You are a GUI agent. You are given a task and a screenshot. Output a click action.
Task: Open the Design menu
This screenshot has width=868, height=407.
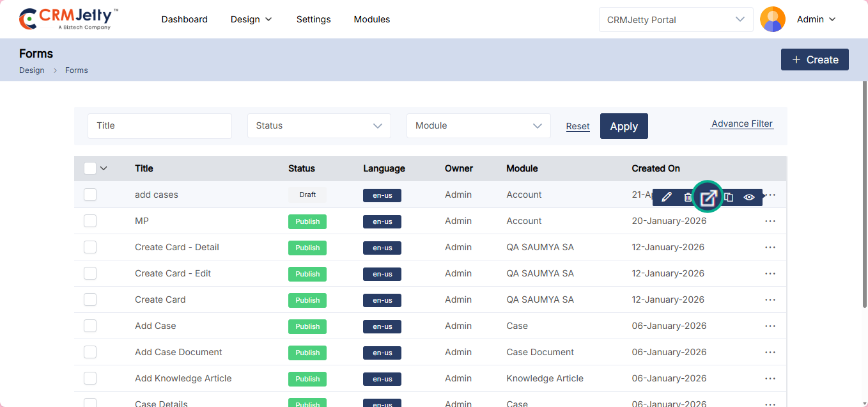[251, 19]
